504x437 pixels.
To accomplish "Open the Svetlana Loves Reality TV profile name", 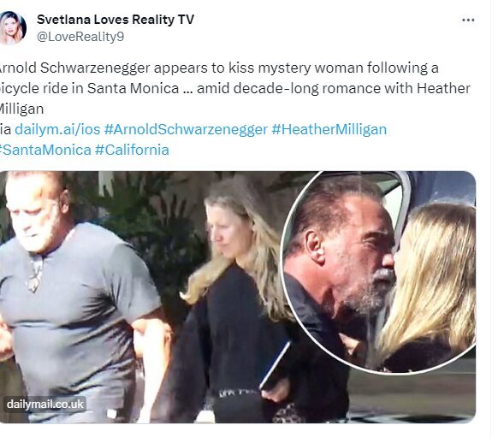I will [x=116, y=20].
